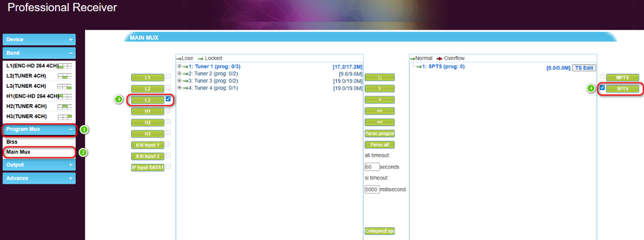Viewport: 644px width, 240px height.
Task: Click the single left arrow transfer button
Action: click(x=379, y=100)
